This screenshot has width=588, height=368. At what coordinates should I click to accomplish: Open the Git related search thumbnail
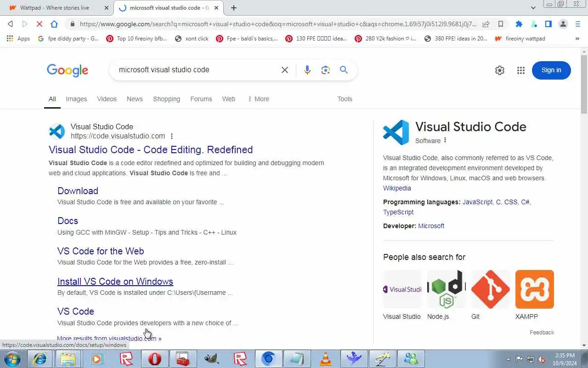[x=490, y=289]
